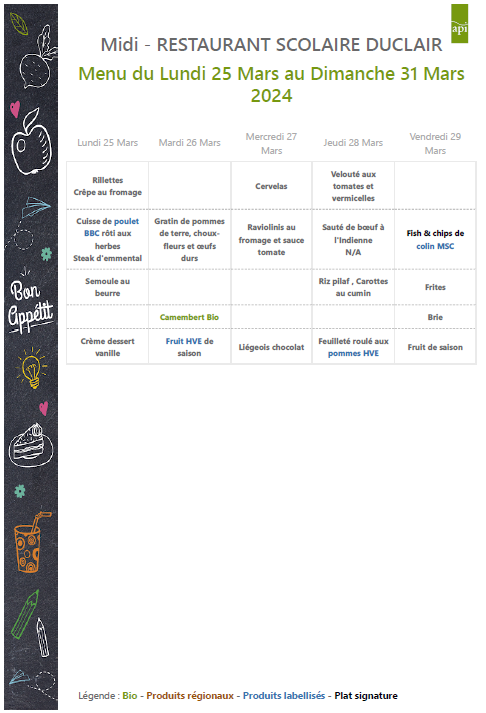Screen dimensions: 486x713
Task: Click the Liégeois chocolat dessert cell
Action: pyautogui.click(x=271, y=346)
